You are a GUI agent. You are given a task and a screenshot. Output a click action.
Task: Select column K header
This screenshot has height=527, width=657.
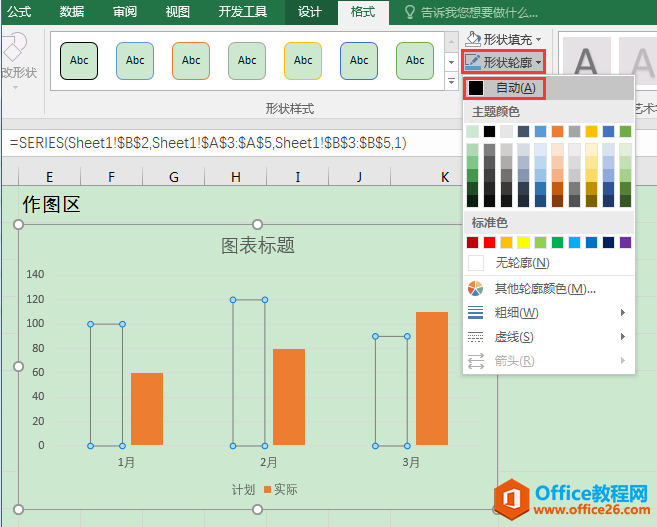[x=445, y=177]
